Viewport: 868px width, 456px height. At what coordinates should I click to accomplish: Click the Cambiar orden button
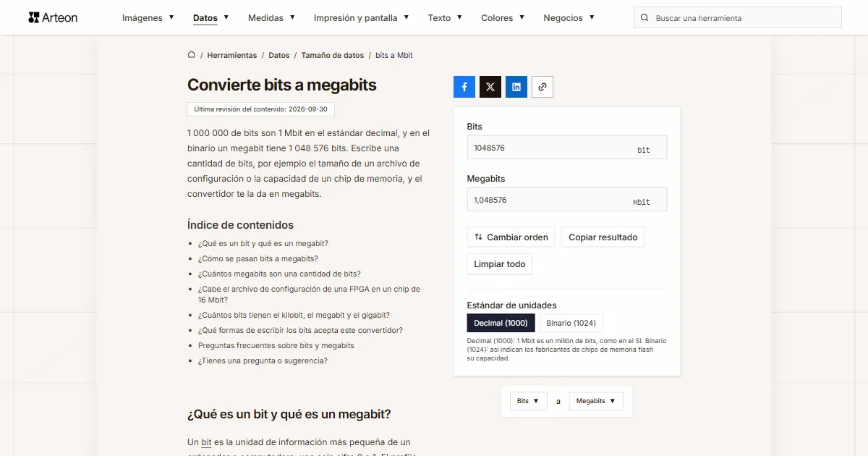511,237
